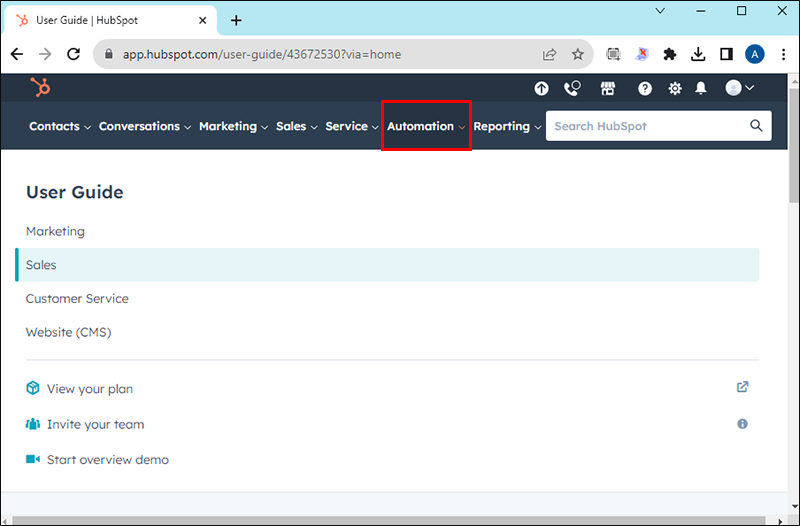Expand the Reporting menu
800x526 pixels.
click(507, 126)
